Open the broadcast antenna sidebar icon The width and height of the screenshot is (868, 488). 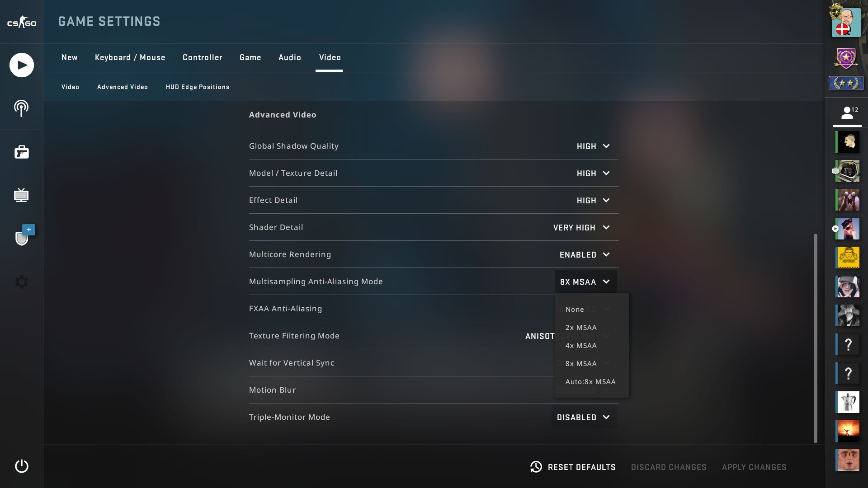click(21, 108)
